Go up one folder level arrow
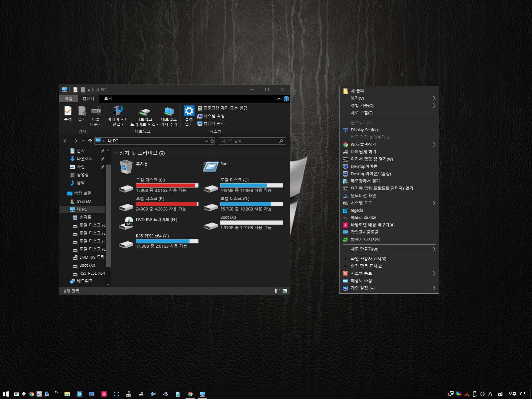 90,141
